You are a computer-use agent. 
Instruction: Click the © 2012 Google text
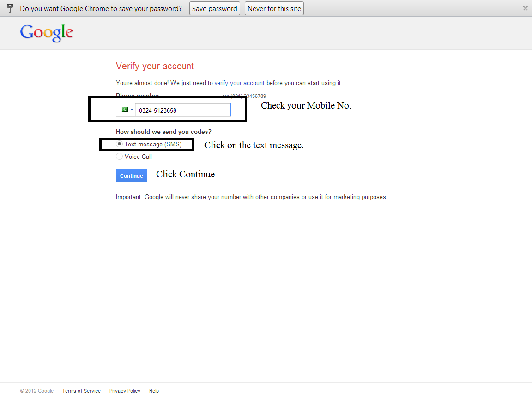tap(36, 391)
